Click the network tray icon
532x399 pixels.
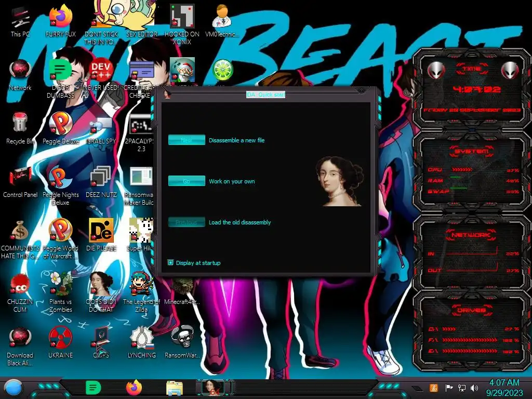coord(462,388)
